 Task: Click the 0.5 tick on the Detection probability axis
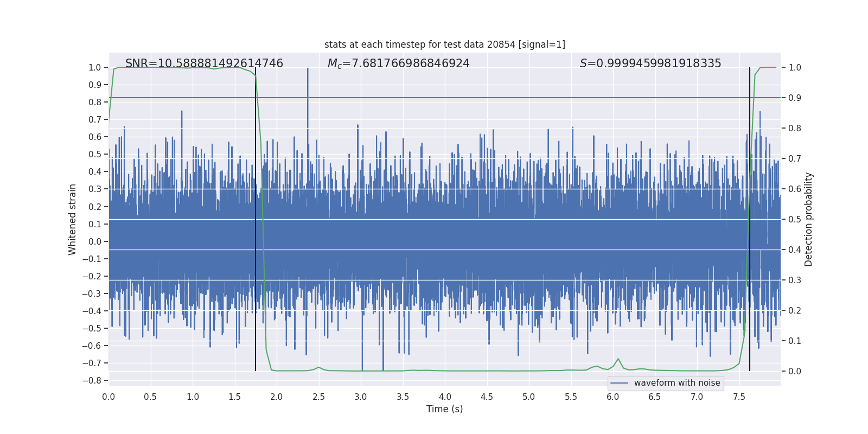tap(795, 220)
